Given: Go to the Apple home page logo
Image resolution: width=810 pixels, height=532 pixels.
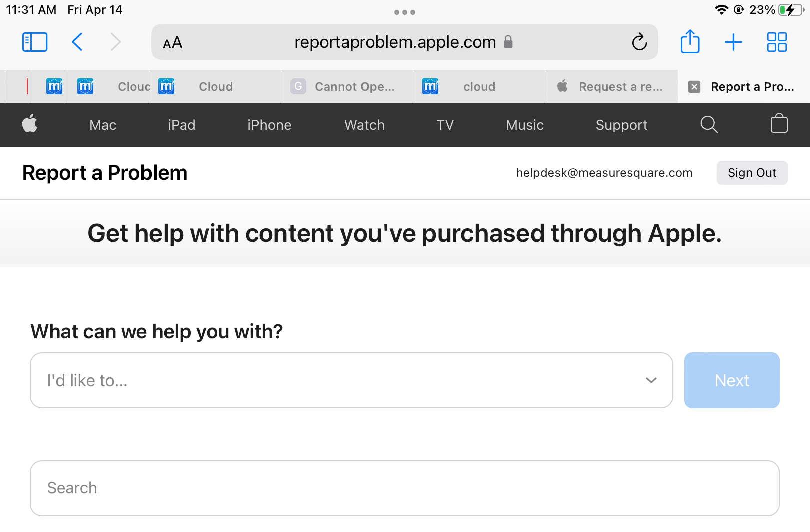Looking at the screenshot, I should (30, 124).
